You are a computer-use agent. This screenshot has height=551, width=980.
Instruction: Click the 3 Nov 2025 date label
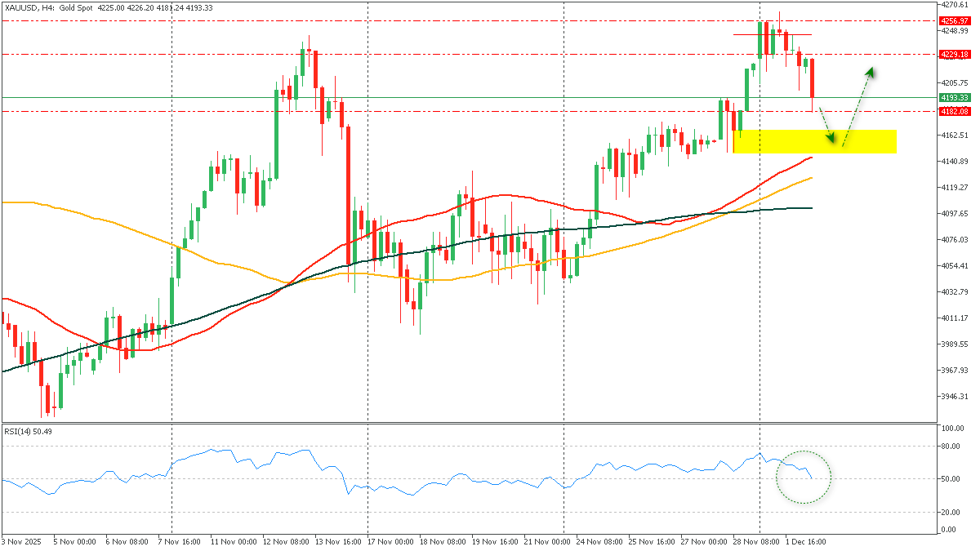pyautogui.click(x=23, y=541)
